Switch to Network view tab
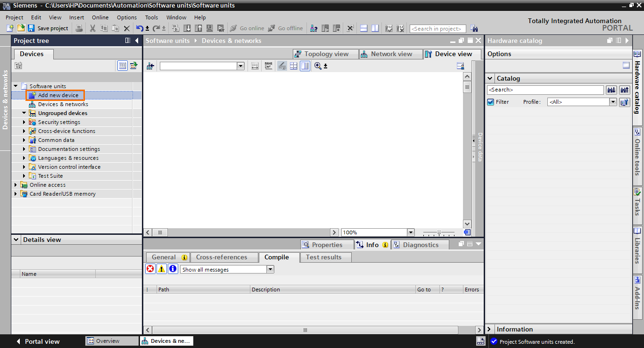The image size is (644, 348). [x=390, y=54]
